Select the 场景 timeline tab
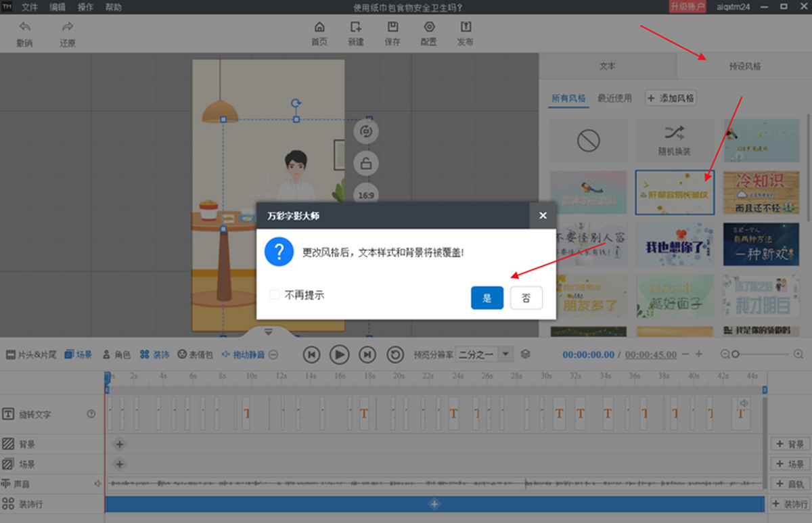 [78, 355]
